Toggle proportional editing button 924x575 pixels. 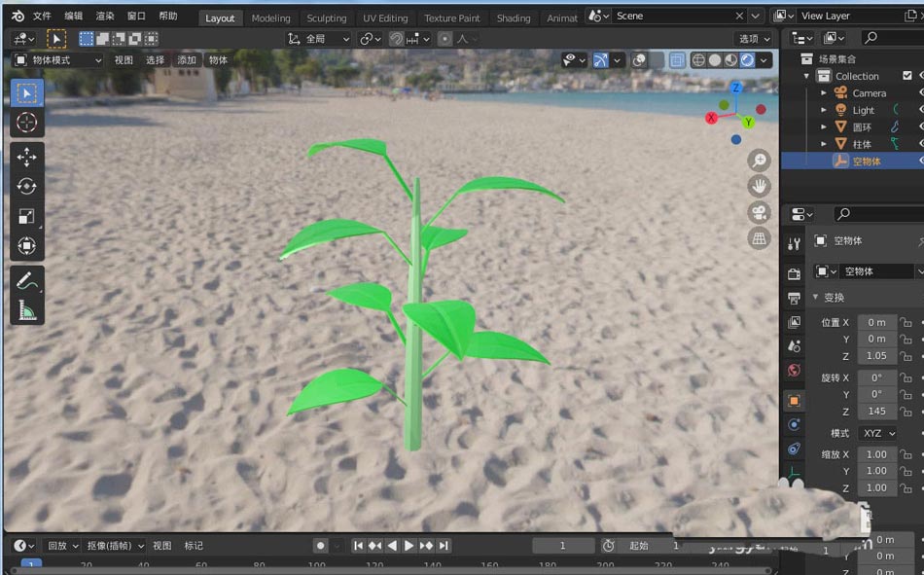click(444, 39)
